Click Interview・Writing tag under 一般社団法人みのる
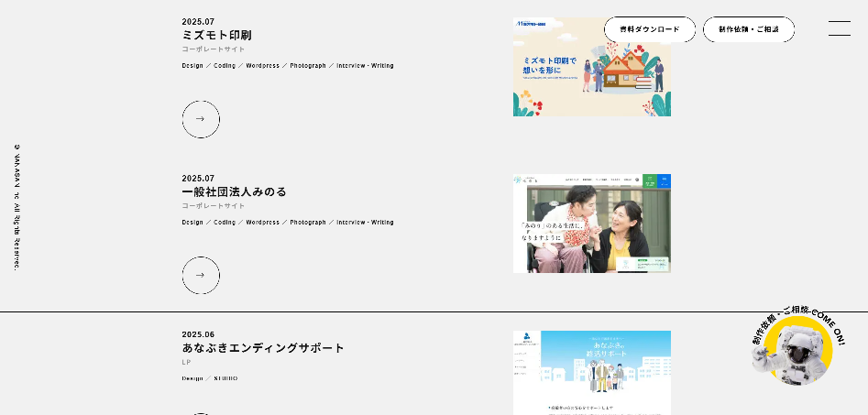Image resolution: width=868 pixels, height=415 pixels. 365,222
